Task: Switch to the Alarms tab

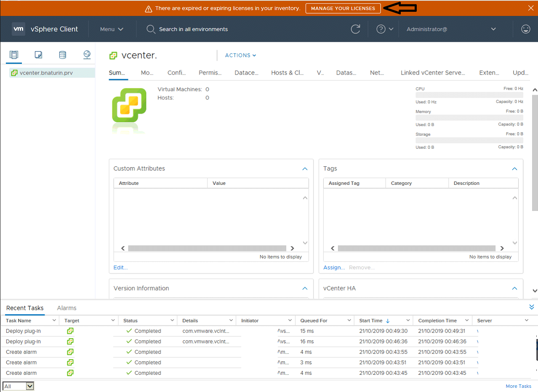Action: (x=67, y=308)
